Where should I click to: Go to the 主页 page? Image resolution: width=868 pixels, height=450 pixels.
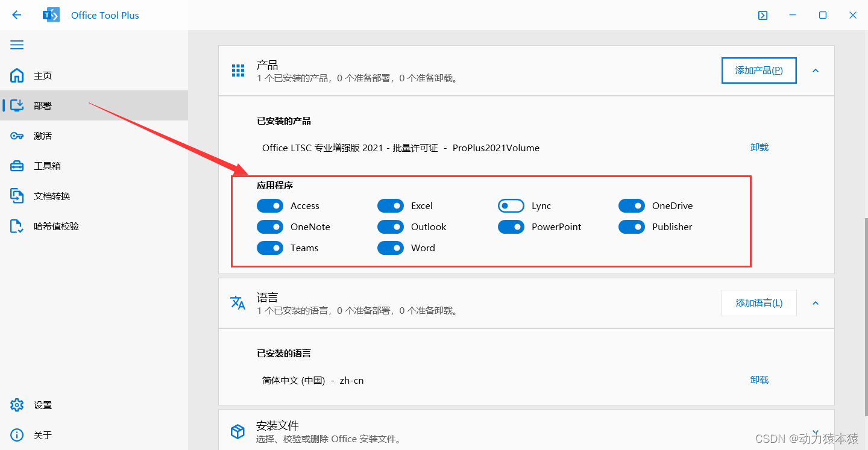point(94,75)
